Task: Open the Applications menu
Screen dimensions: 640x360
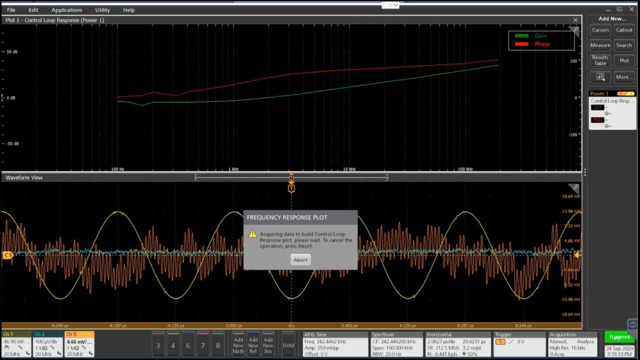Action: coord(67,10)
